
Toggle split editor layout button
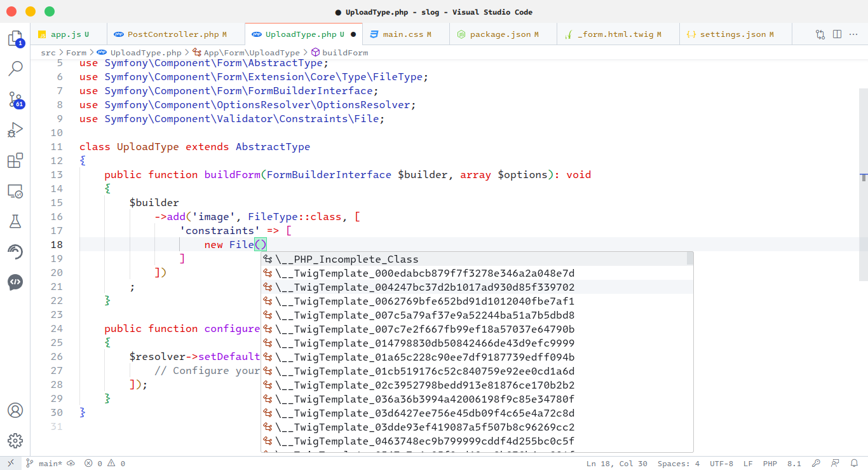[837, 34]
